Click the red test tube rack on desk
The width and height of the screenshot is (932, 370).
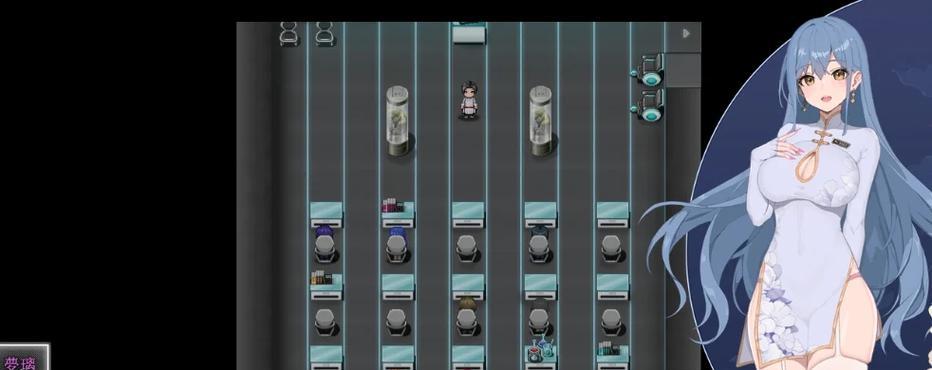(x=392, y=205)
